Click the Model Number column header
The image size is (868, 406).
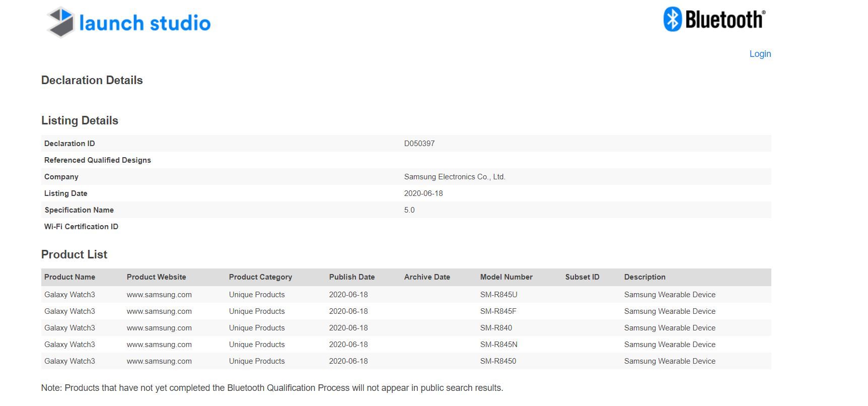507,277
